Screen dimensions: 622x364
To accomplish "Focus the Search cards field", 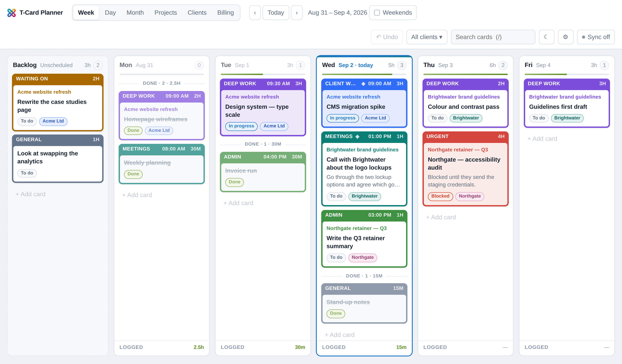I will pyautogui.click(x=493, y=37).
